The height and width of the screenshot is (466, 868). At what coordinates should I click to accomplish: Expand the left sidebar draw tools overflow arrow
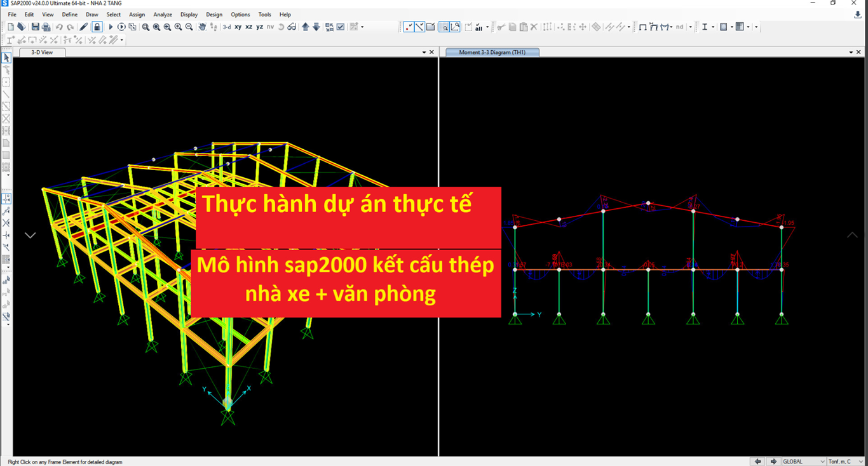pos(8,175)
